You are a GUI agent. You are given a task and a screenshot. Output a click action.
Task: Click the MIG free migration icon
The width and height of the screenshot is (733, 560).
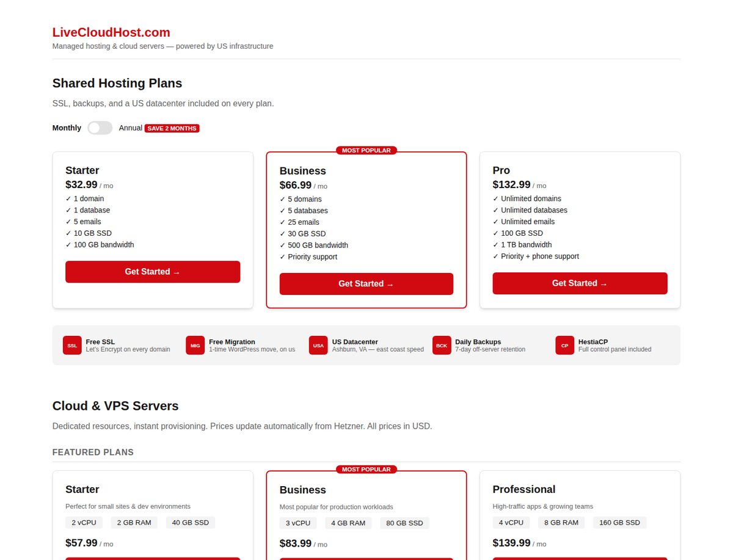coord(195,345)
